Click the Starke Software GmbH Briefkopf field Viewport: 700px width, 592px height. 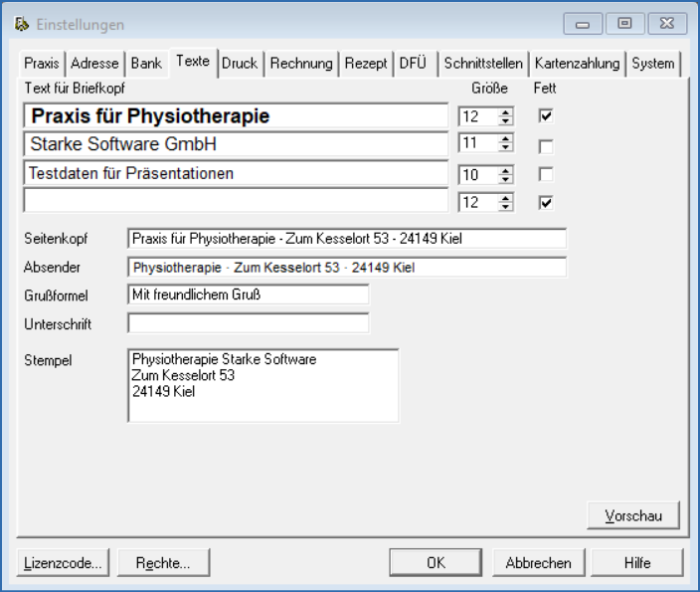tap(236, 144)
